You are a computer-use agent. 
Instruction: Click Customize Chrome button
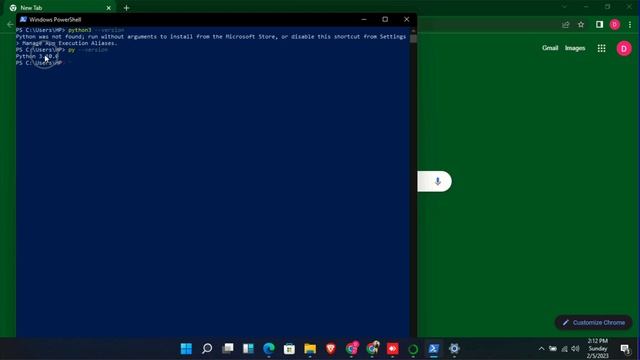pos(593,322)
